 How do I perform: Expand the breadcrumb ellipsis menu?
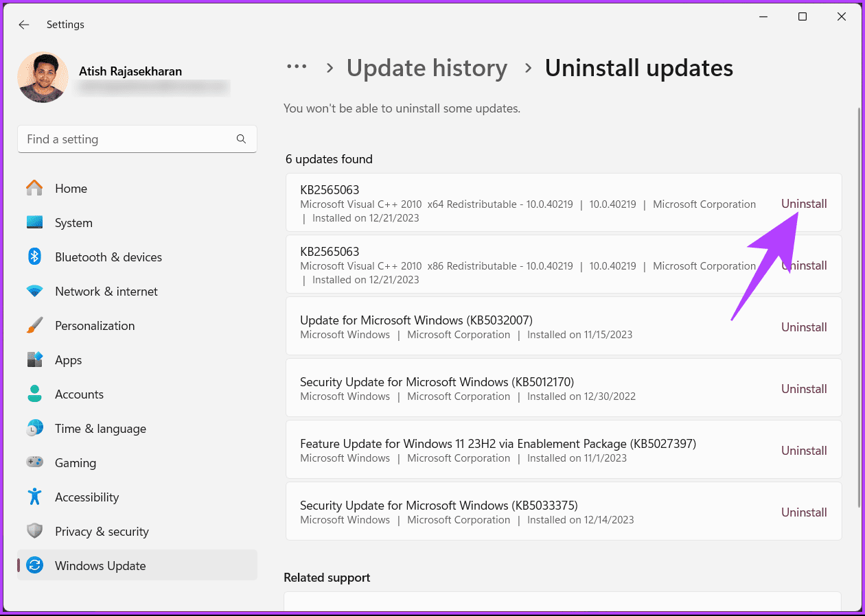297,67
